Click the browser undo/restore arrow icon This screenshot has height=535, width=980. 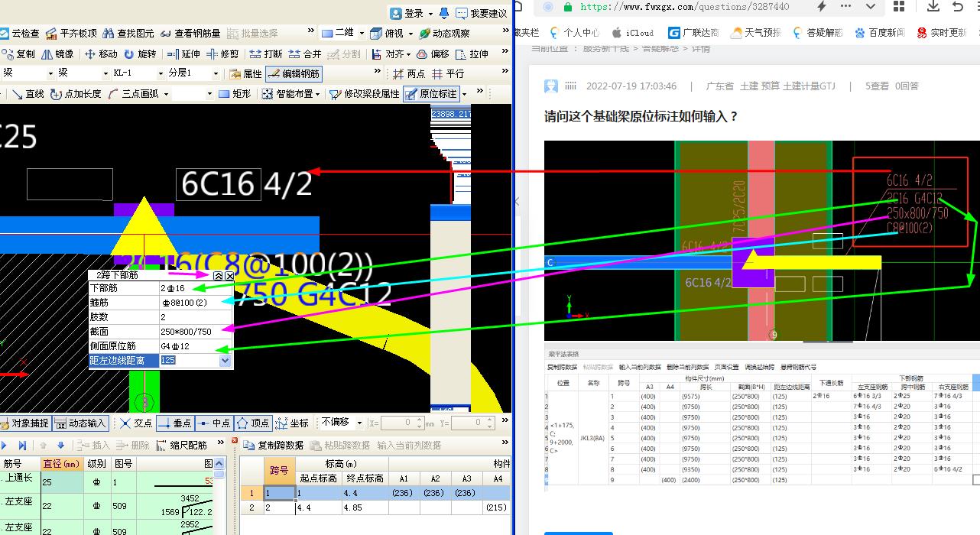click(x=959, y=6)
